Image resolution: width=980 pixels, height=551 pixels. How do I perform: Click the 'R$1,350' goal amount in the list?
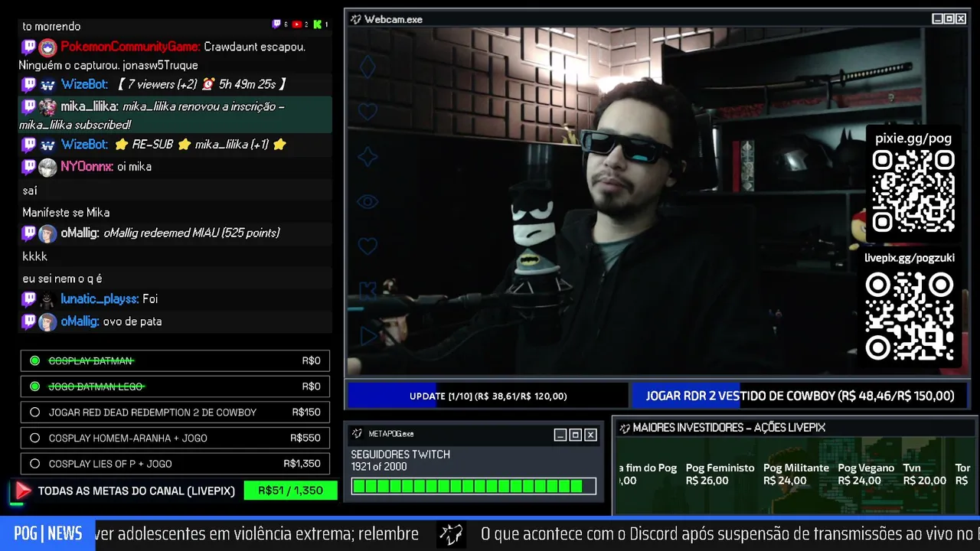(x=302, y=464)
